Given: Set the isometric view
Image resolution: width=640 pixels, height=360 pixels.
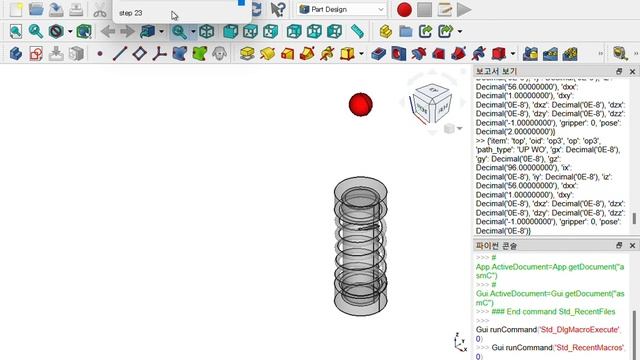Looking at the screenshot, I should click(207, 31).
